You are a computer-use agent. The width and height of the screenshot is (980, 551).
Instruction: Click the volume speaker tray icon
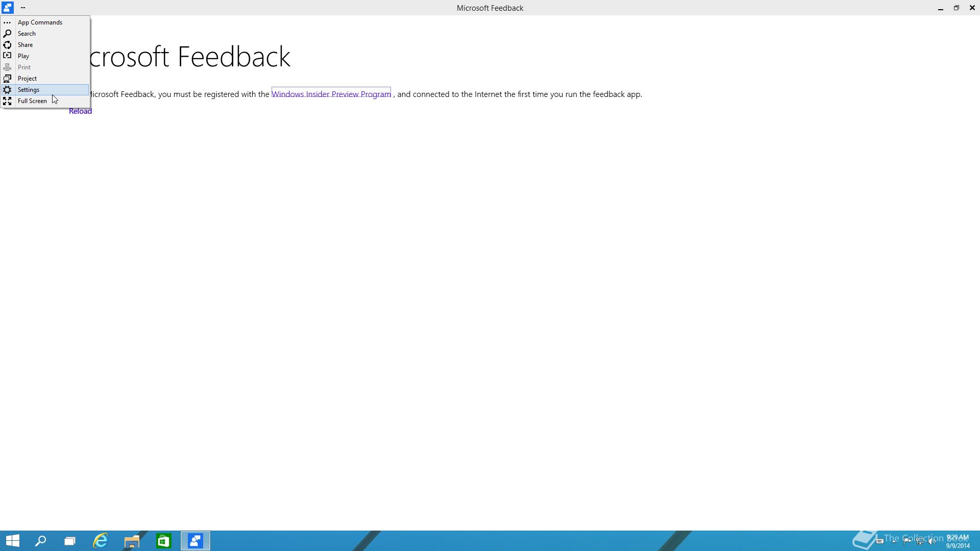932,541
